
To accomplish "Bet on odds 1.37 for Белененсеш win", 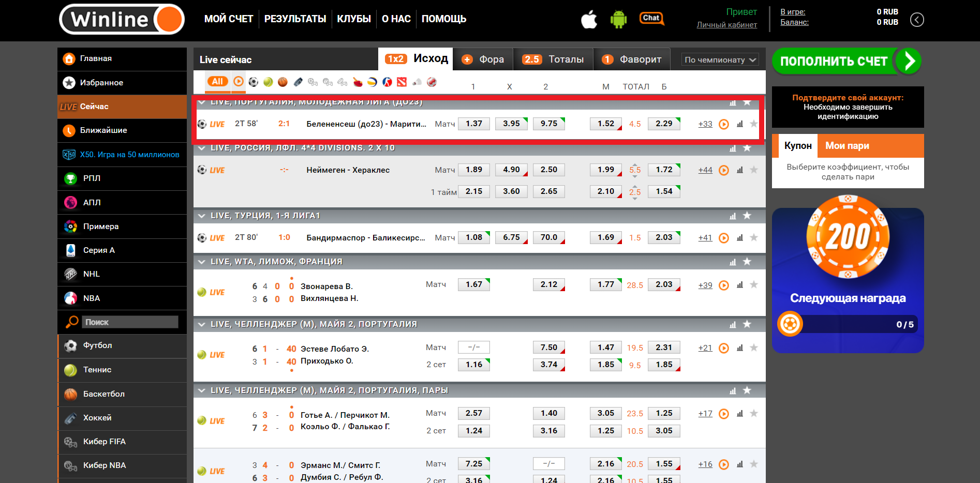I will (x=474, y=124).
